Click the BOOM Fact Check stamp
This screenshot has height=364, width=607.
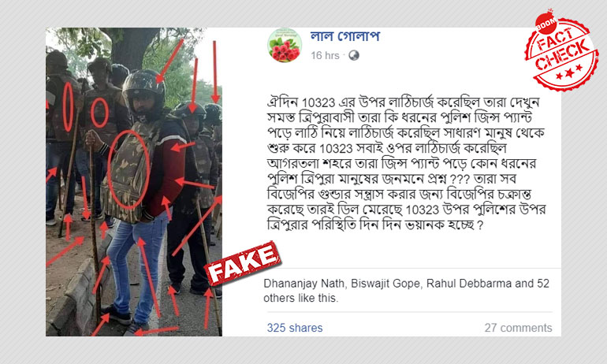click(x=561, y=51)
